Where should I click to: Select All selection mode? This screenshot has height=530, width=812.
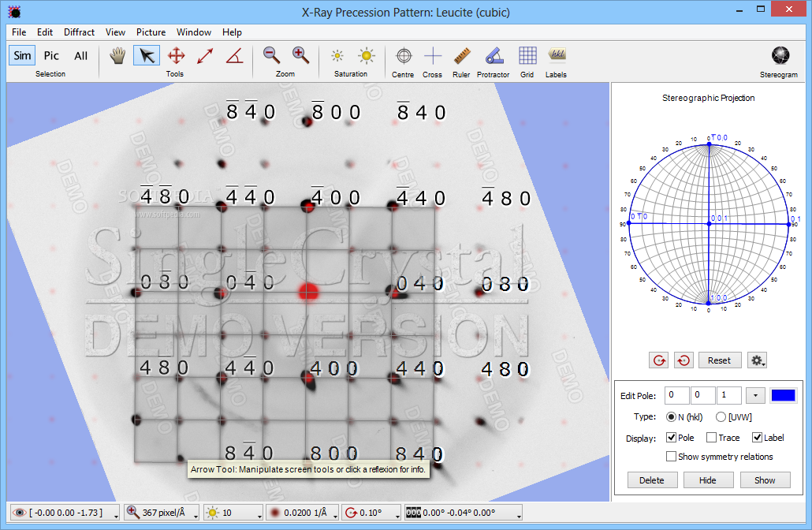pos(80,55)
